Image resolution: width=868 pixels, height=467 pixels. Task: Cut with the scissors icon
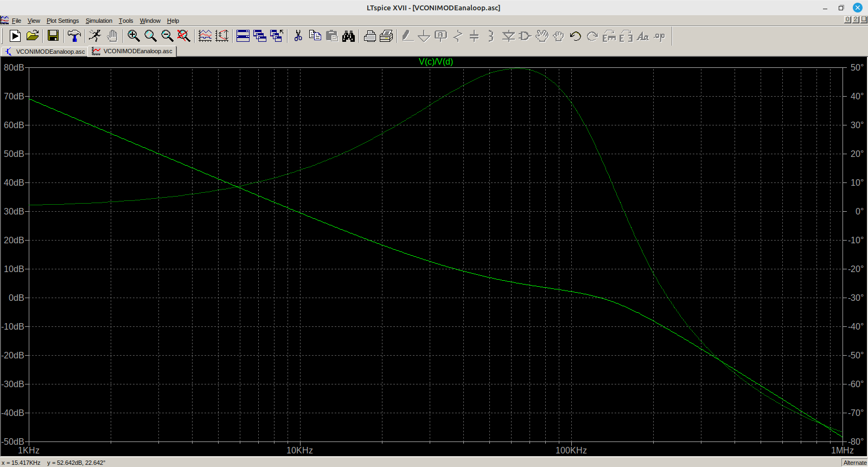(x=298, y=36)
